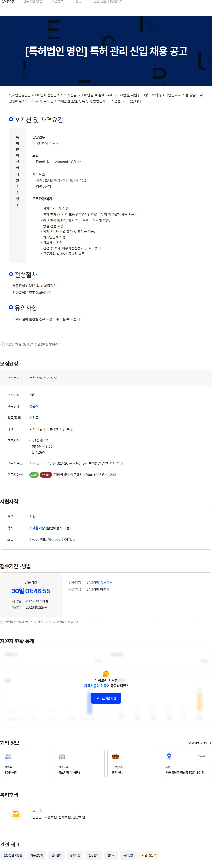Select the 특허담당 tag
Image resolution: width=212 pixels, height=868 pixels.
(128, 855)
